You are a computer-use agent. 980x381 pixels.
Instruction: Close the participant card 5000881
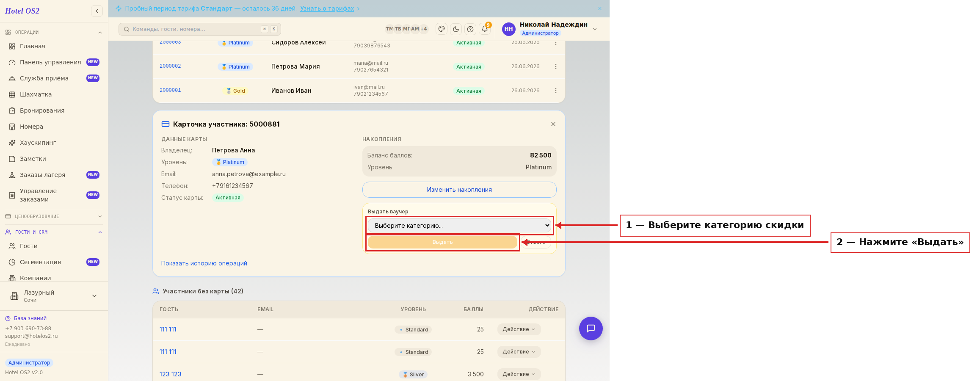[x=553, y=124]
